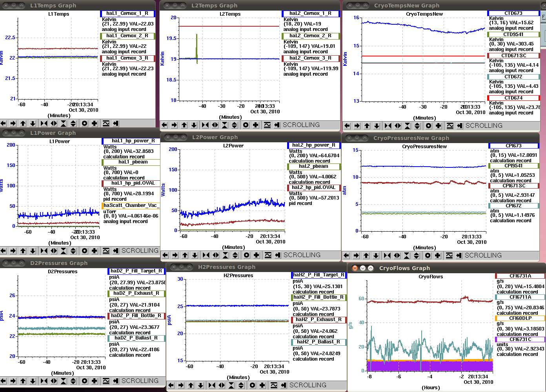Hourglass vertical zoom icon in D2Pressures Graph
This screenshot has height=392, width=546.
(64, 381)
